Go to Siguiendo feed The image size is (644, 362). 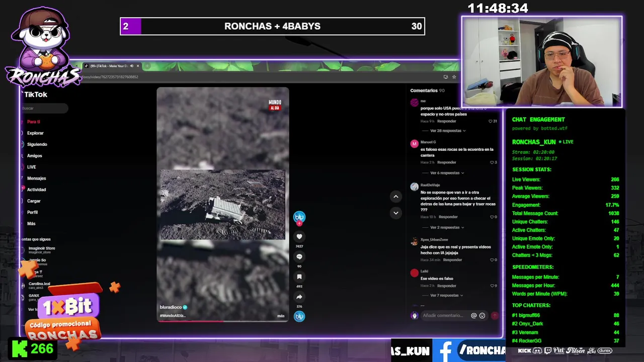37,144
